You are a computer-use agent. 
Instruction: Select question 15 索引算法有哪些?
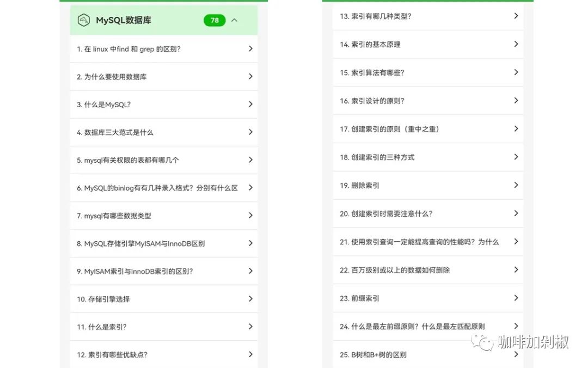click(428, 72)
